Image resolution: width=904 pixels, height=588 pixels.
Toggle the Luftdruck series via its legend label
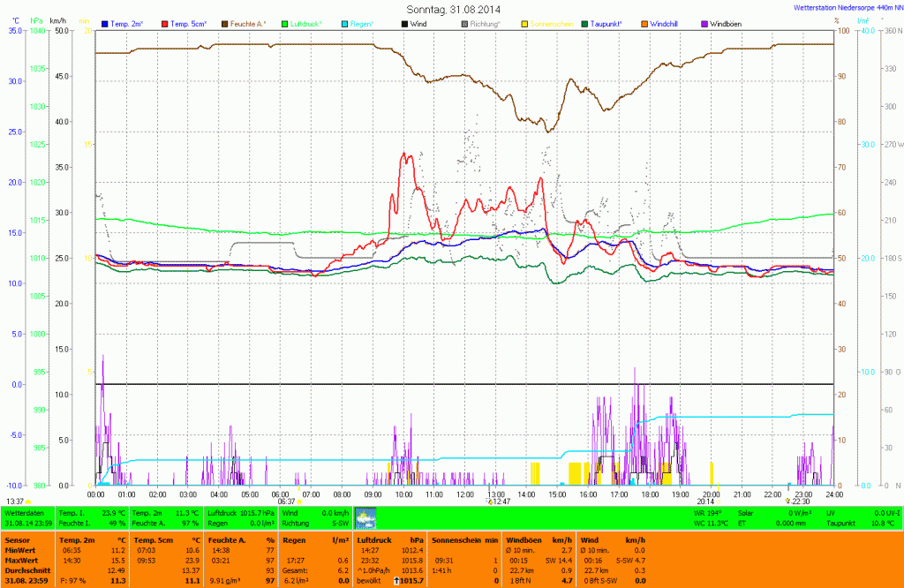pyautogui.click(x=309, y=23)
